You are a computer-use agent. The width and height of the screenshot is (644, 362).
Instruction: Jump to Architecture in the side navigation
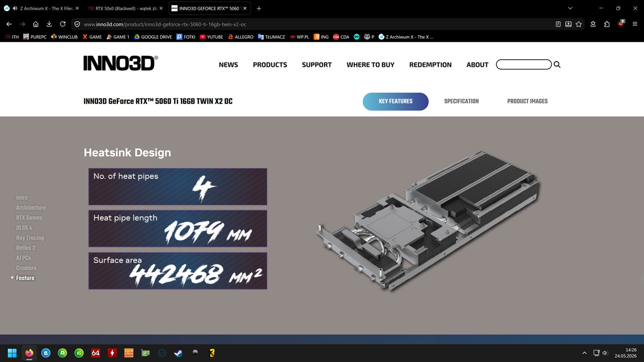coord(31,208)
